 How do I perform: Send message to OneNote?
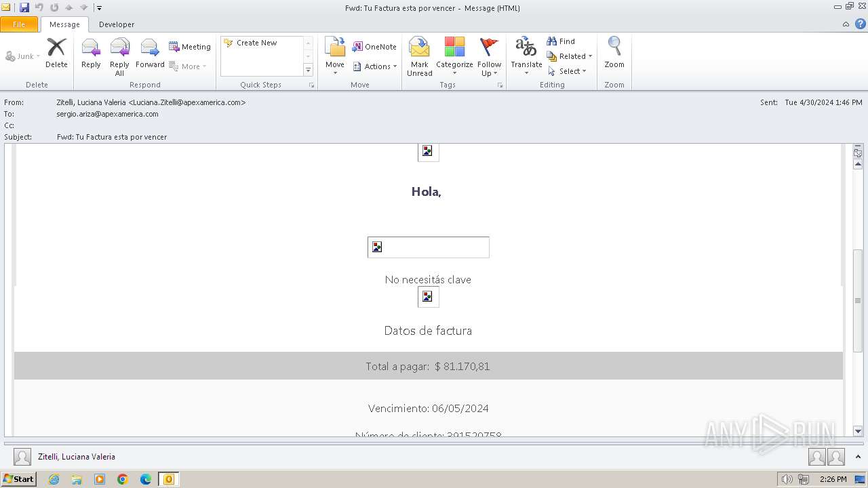[x=374, y=47]
